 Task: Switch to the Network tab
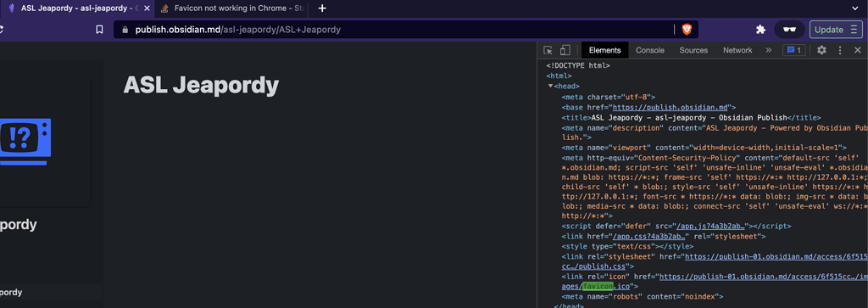[737, 50]
